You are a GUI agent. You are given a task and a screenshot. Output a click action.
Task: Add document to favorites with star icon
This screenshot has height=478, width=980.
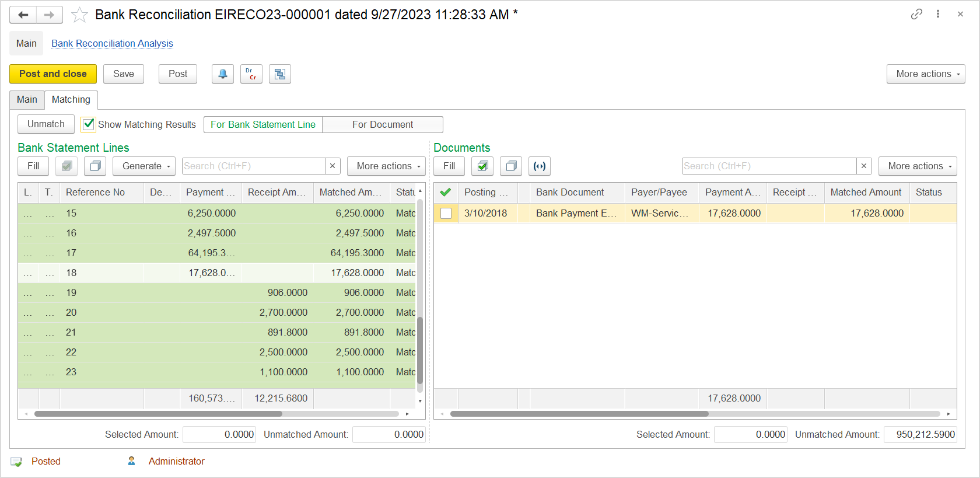click(x=79, y=15)
